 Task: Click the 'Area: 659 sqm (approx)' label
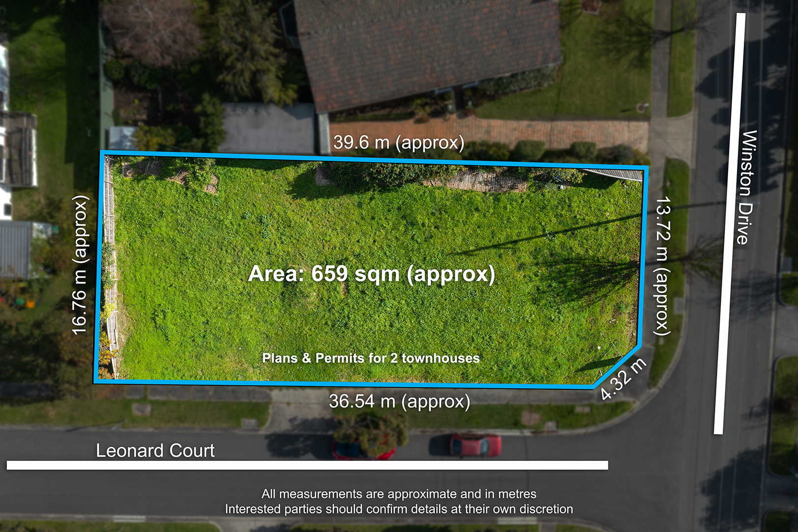[372, 274]
